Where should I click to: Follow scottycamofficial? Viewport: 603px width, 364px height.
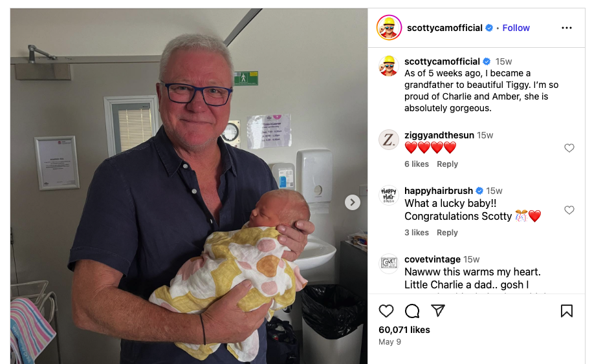[516, 28]
